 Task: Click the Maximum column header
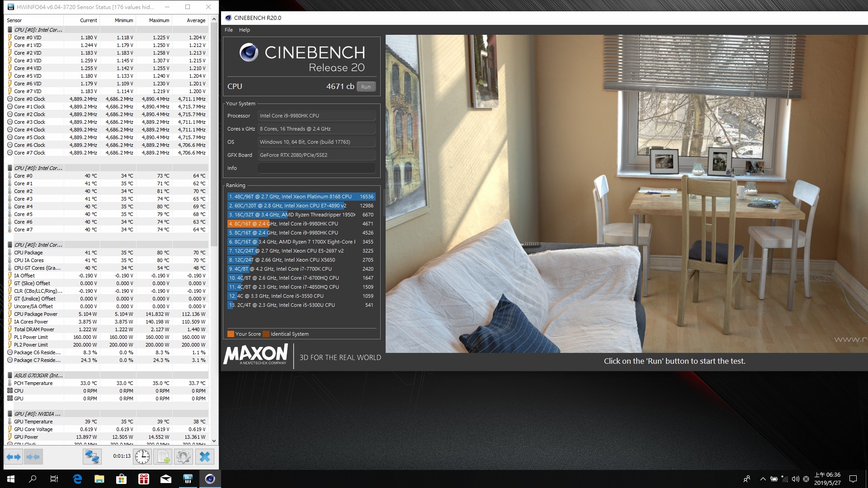tap(154, 20)
